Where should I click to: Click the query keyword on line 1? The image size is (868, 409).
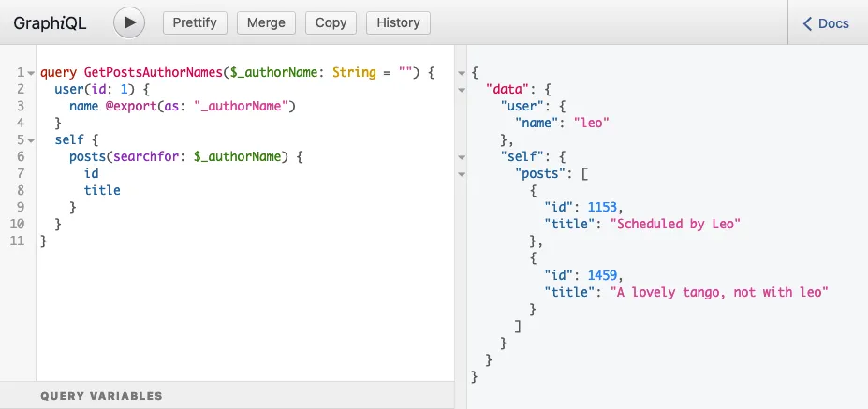[x=58, y=72]
